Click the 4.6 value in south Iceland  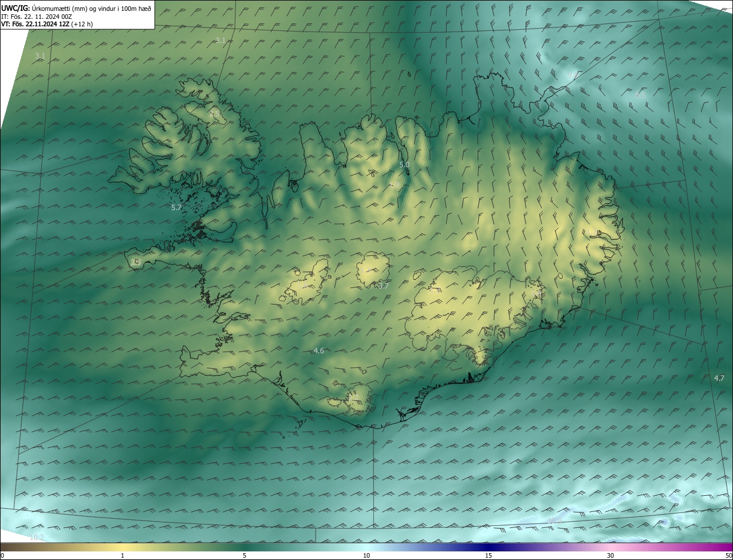tap(319, 351)
